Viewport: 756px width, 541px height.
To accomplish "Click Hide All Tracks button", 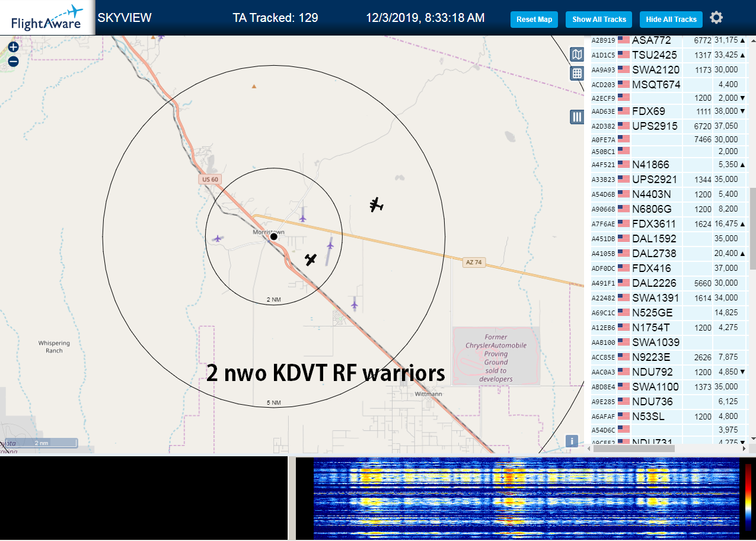I will [x=671, y=20].
